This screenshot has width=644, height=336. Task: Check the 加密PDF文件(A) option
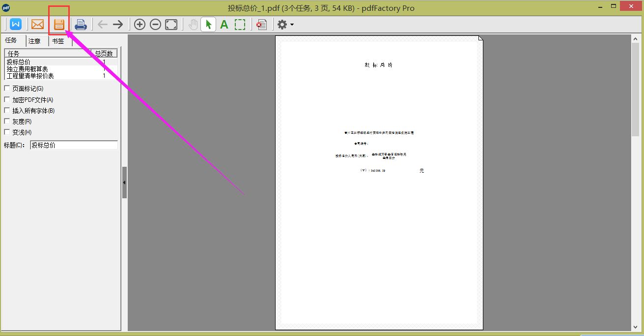(x=7, y=99)
